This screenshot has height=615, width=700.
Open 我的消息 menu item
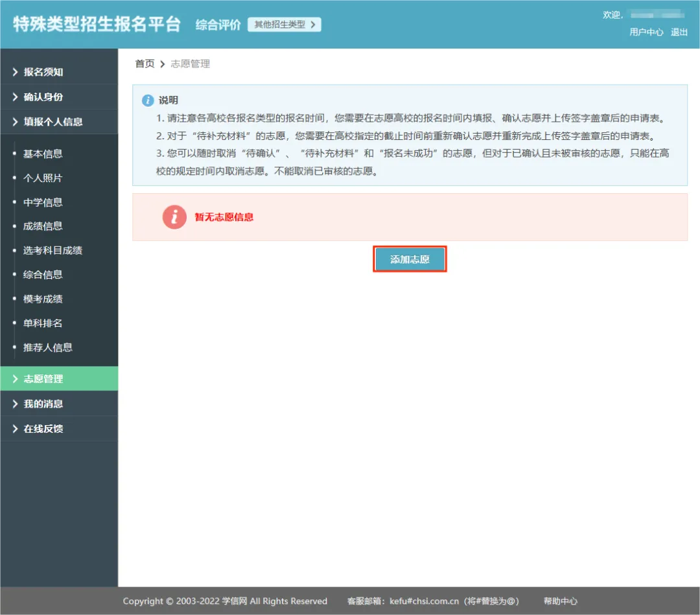click(x=43, y=404)
